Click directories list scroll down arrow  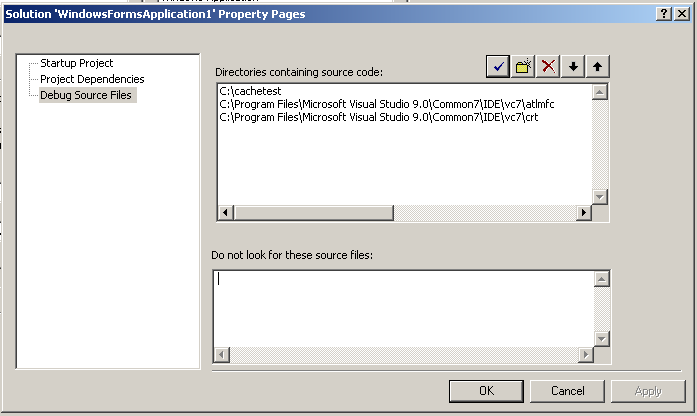pos(600,196)
